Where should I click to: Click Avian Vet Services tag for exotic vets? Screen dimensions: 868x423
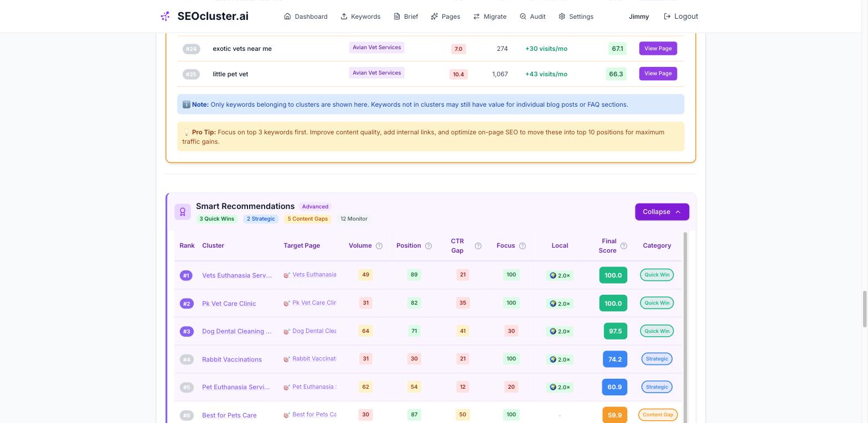pos(376,48)
